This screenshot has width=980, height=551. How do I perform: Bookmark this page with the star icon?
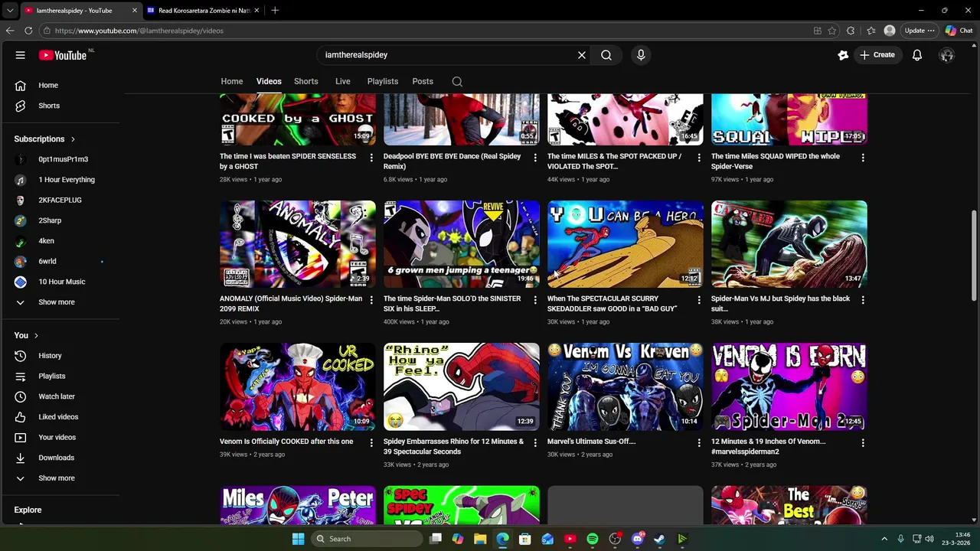(x=832, y=31)
